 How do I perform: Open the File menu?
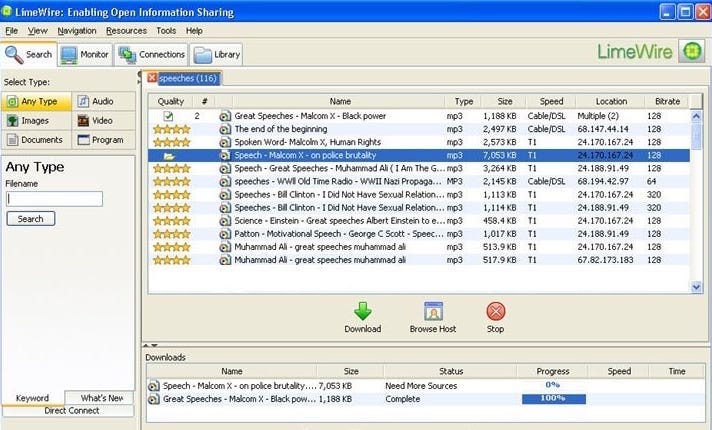pos(11,31)
